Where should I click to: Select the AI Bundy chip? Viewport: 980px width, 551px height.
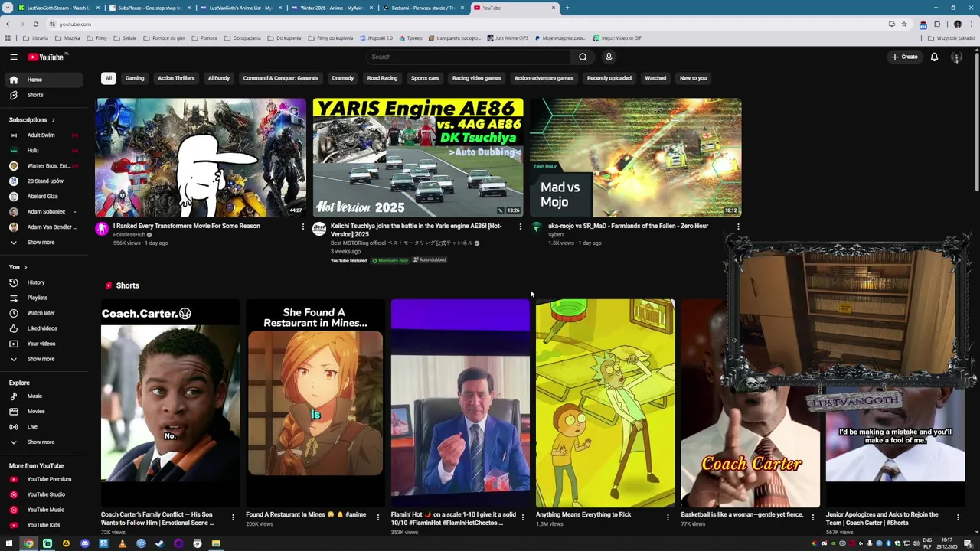pyautogui.click(x=219, y=78)
